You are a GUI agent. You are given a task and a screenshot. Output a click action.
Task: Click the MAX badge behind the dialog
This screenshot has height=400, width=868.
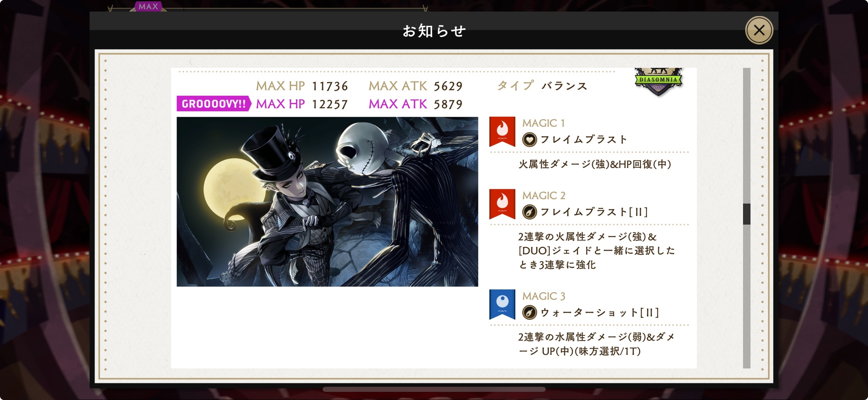point(148,6)
